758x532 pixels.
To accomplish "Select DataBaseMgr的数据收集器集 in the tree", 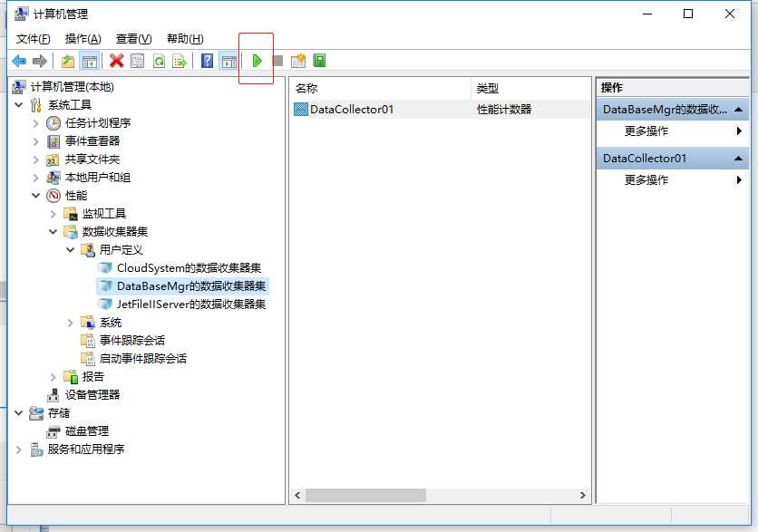I will pos(191,286).
